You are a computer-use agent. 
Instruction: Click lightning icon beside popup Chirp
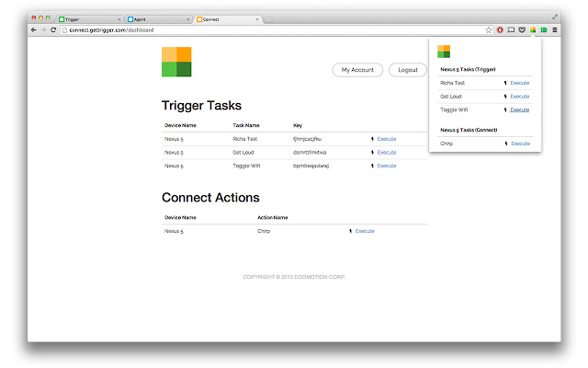click(x=506, y=144)
